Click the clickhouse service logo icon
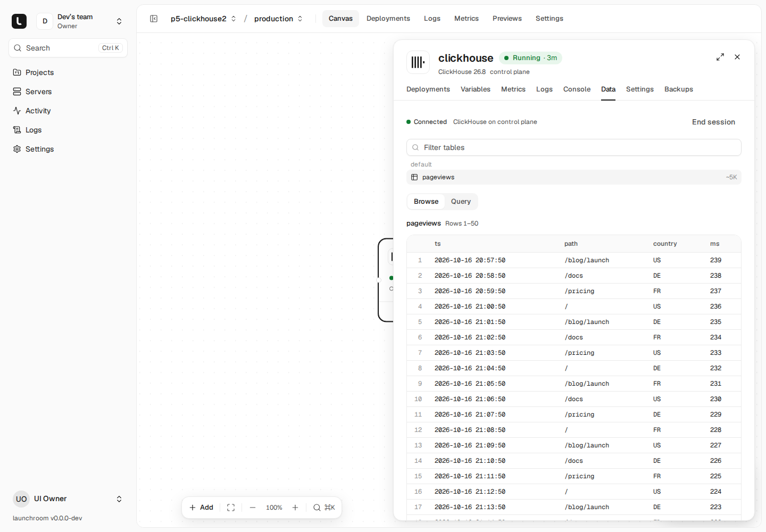 (418, 62)
